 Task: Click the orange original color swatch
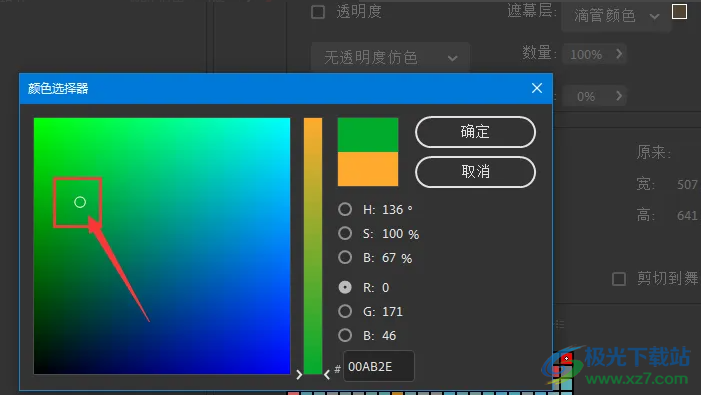click(368, 169)
